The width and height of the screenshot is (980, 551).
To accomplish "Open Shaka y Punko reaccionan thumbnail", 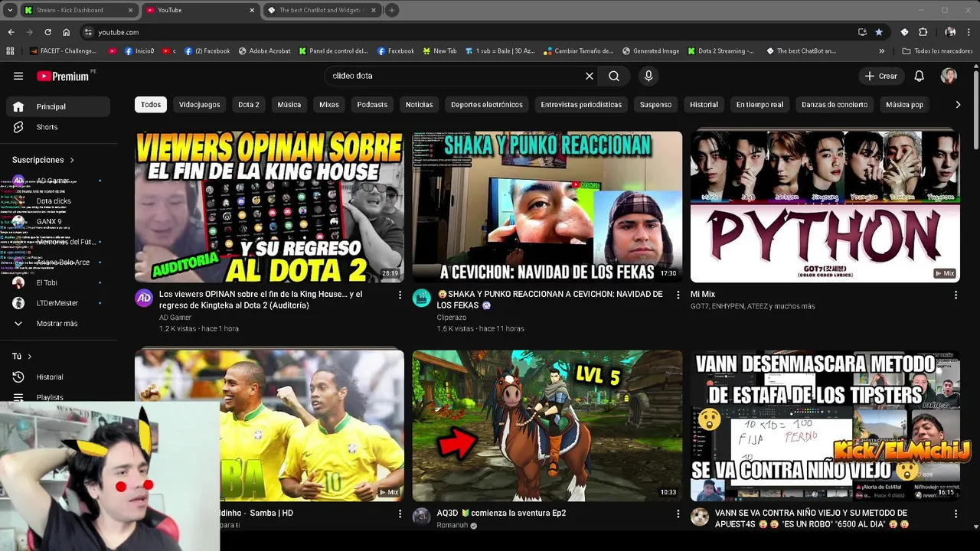I will point(547,207).
